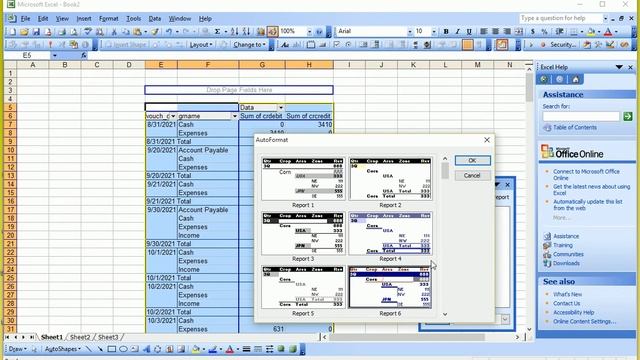
Task: Open the File menu
Action: click(25, 19)
